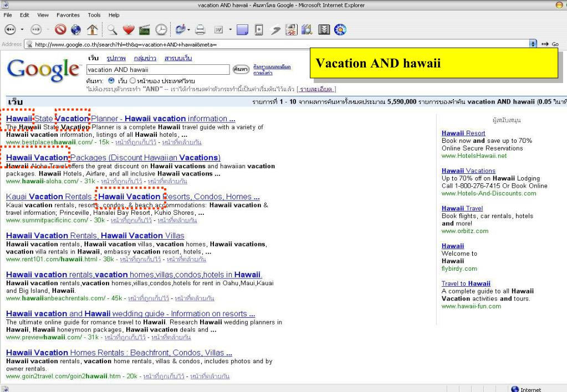Click the gray bird messenger icon

click(275, 30)
